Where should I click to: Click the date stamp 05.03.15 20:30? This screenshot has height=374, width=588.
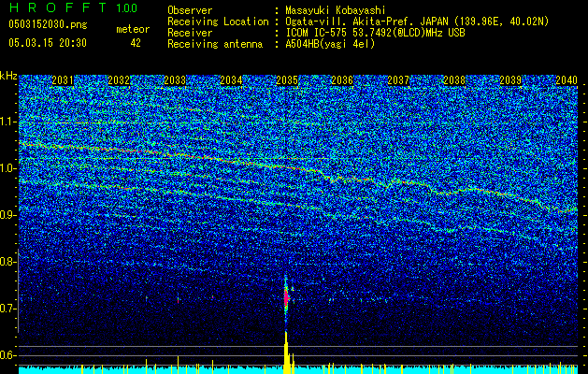48,43
